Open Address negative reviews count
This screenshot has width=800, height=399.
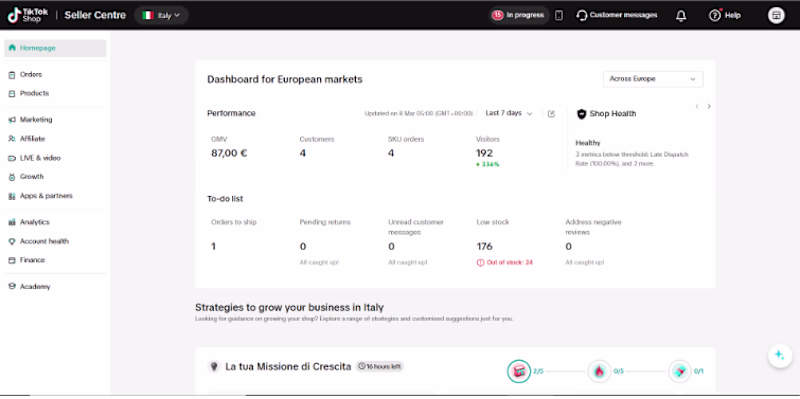tap(568, 247)
